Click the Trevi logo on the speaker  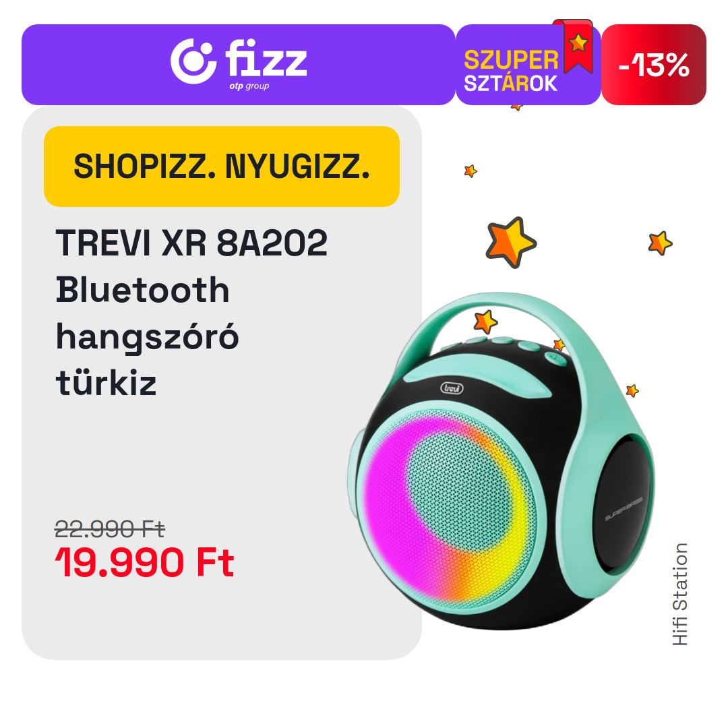tap(452, 388)
